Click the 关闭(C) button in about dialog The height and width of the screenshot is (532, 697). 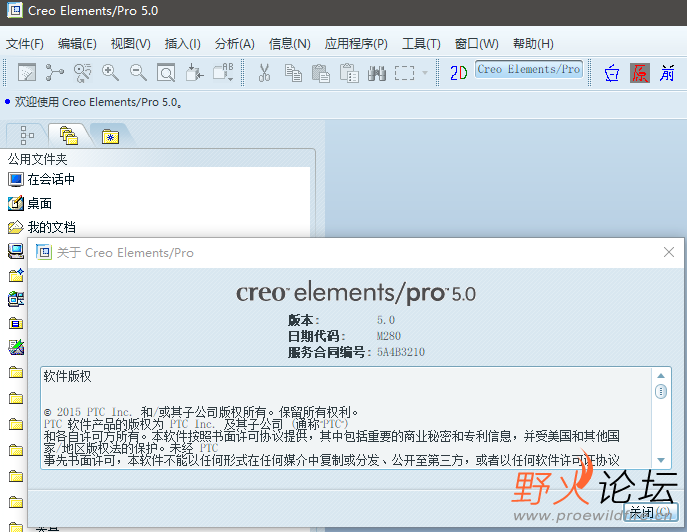(x=650, y=512)
